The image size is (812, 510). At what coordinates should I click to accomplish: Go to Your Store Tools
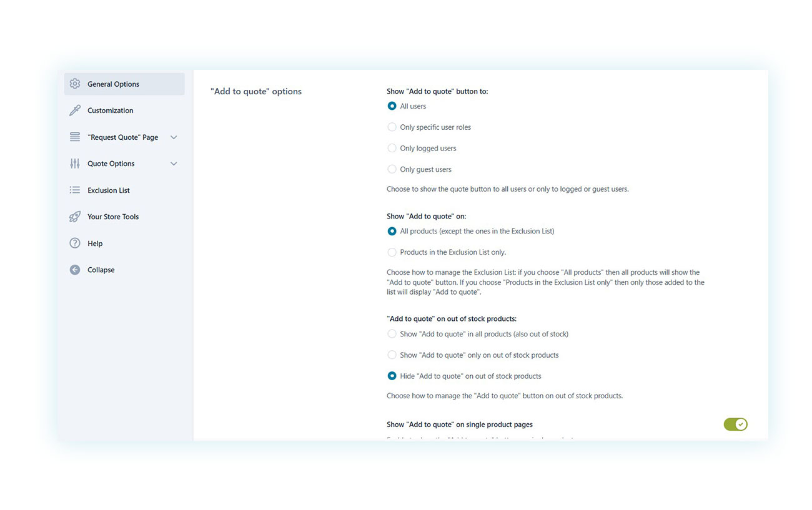click(113, 217)
